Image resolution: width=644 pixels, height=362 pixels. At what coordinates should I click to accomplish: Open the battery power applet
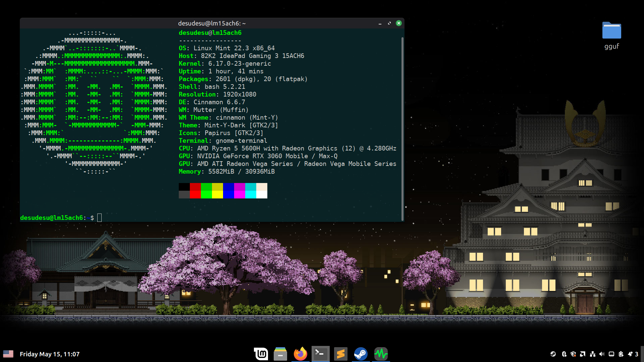(621, 354)
